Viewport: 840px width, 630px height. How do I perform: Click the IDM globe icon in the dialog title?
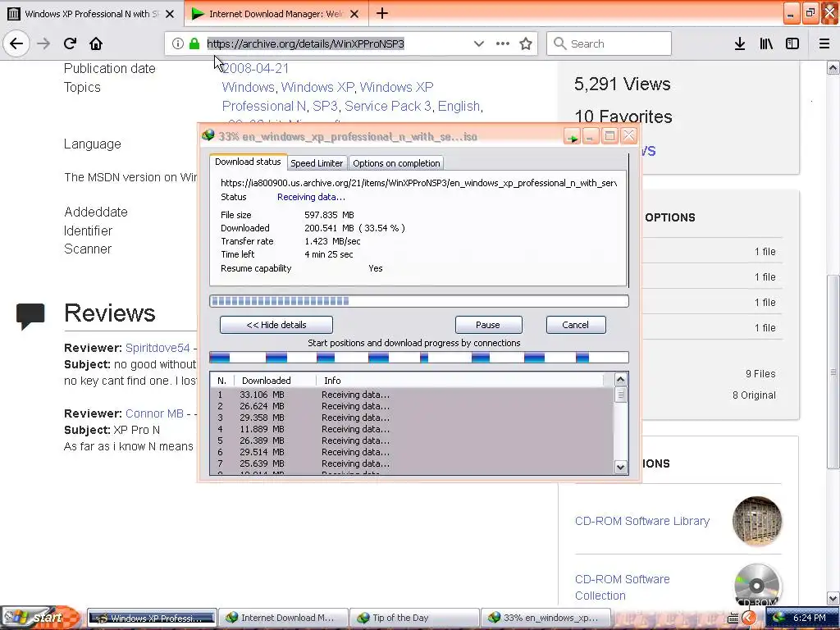pos(208,135)
